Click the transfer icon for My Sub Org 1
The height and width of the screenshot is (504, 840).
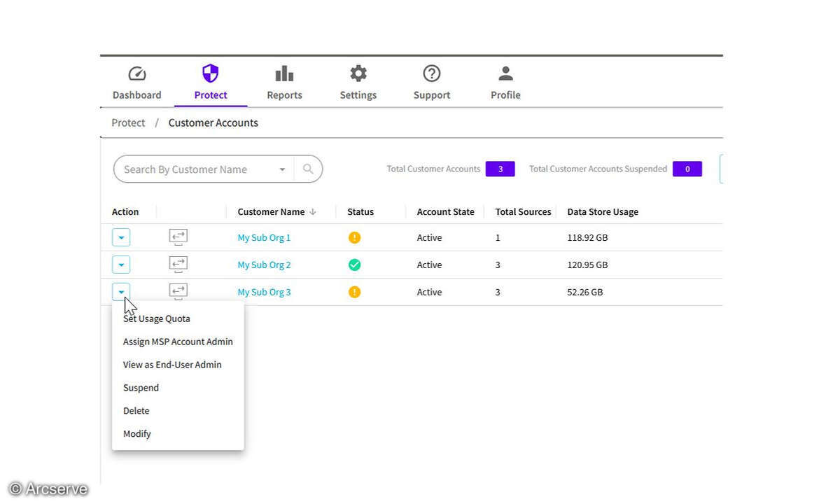click(x=178, y=238)
